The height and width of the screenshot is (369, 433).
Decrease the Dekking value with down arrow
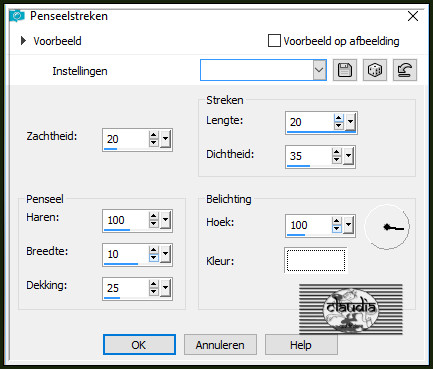153,291
